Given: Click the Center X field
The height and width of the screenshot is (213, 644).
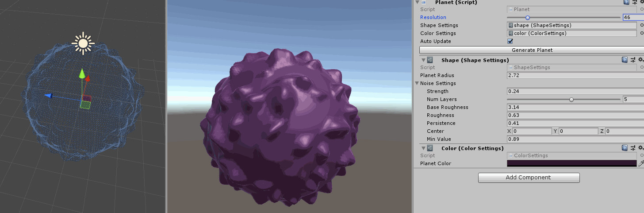Looking at the screenshot, I should pos(532,131).
